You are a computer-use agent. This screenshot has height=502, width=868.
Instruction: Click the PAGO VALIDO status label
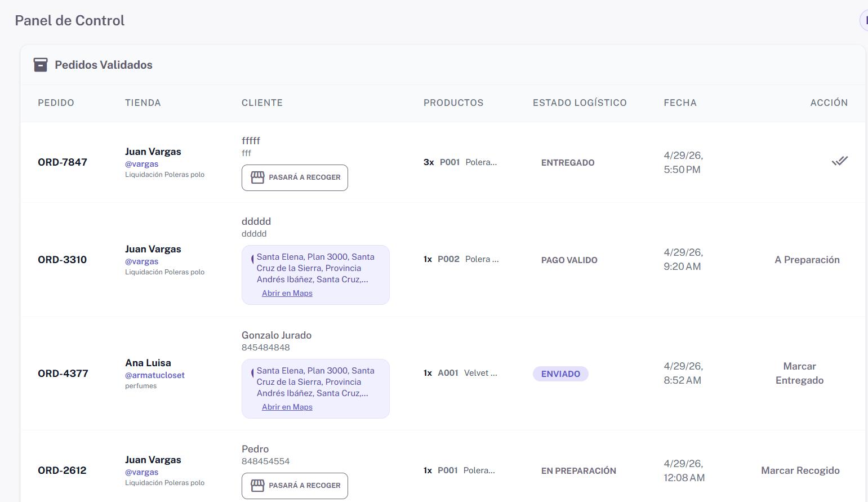point(569,260)
